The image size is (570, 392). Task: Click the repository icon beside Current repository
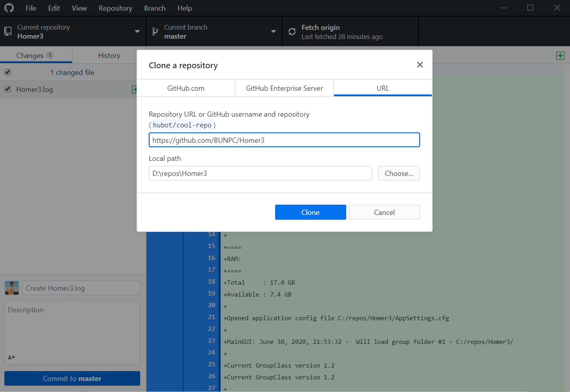pyautogui.click(x=8, y=32)
